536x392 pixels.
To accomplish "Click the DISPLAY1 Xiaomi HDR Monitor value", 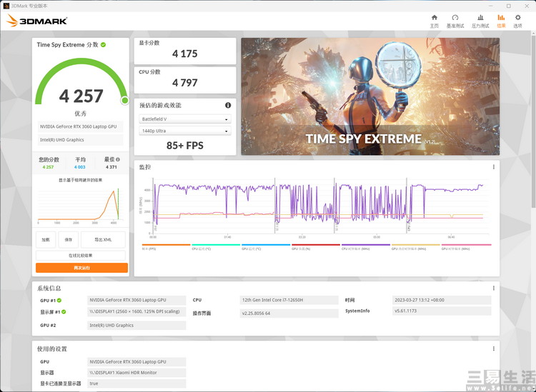I will click(137, 373).
